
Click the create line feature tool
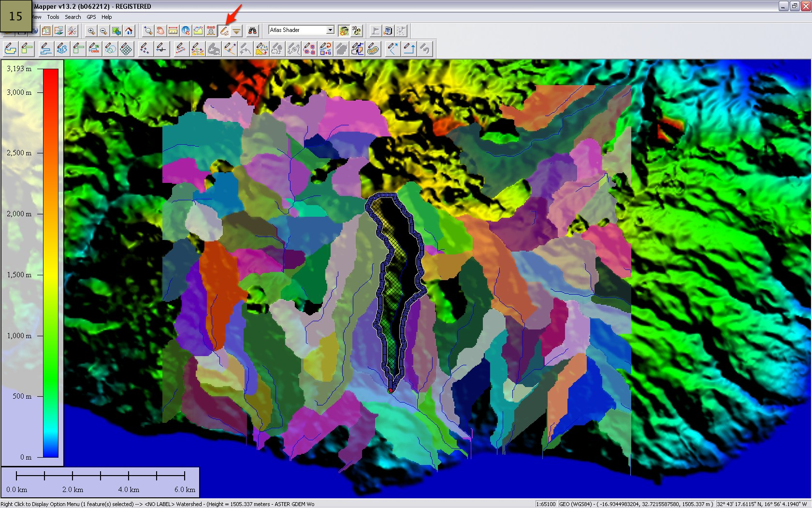(x=46, y=49)
